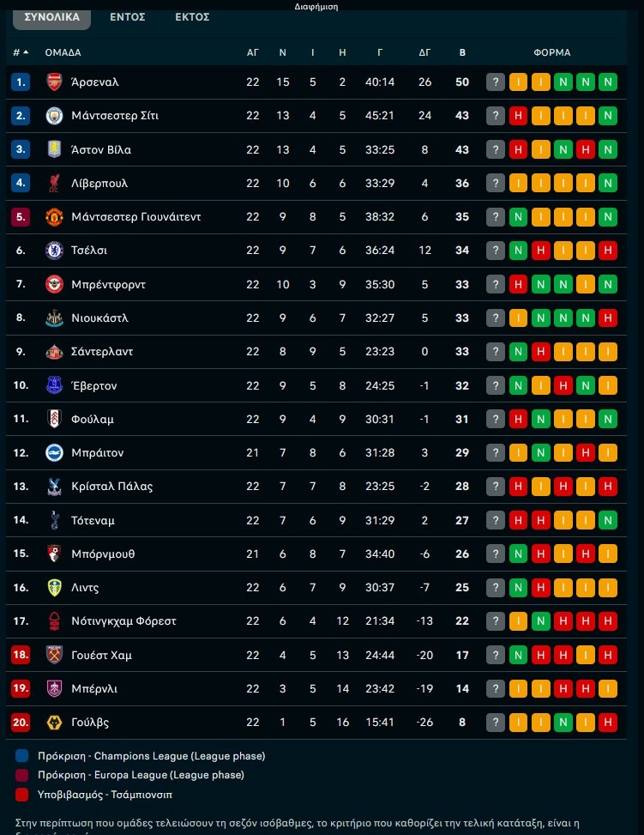Viewport: 644px width, 835px height.
Task: Click the Manchester City club crest
Action: point(54,116)
